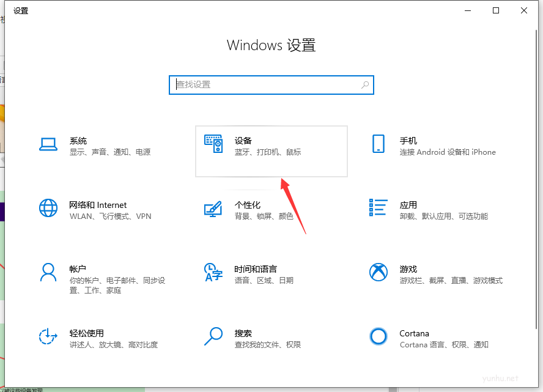Open 轻松使用 settings title
This screenshot has height=392, width=543.
tap(87, 333)
